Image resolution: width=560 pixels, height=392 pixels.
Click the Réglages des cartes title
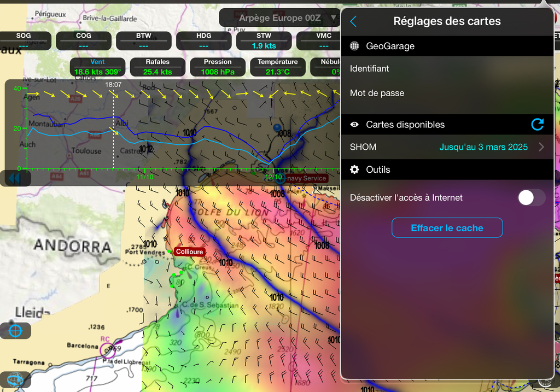(447, 21)
